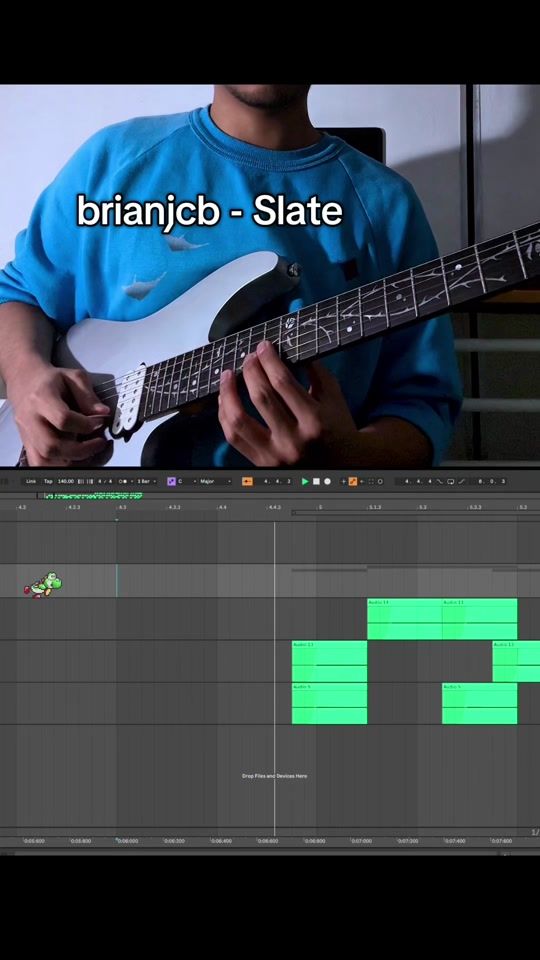Click the 140.00 tempo field
This screenshot has width=540, height=960.
click(x=66, y=481)
